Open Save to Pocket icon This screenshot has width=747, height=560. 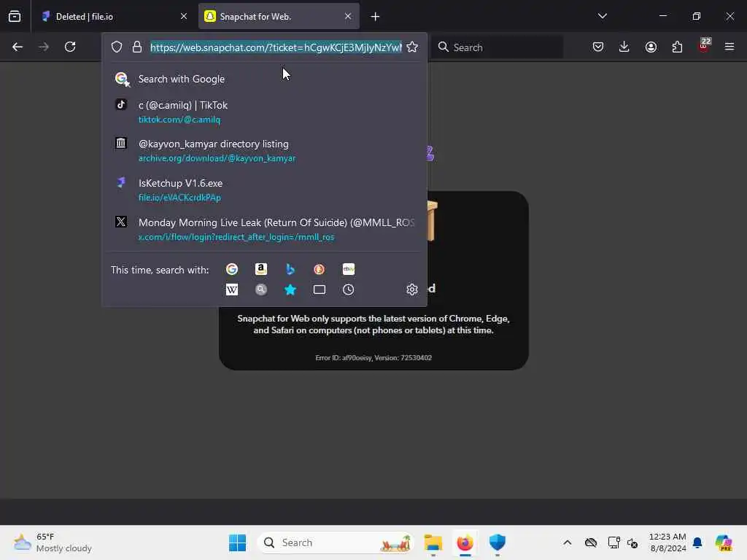(598, 47)
